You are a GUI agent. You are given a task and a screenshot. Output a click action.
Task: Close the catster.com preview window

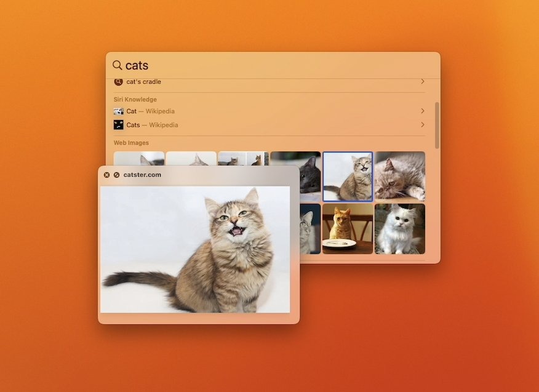coord(107,174)
